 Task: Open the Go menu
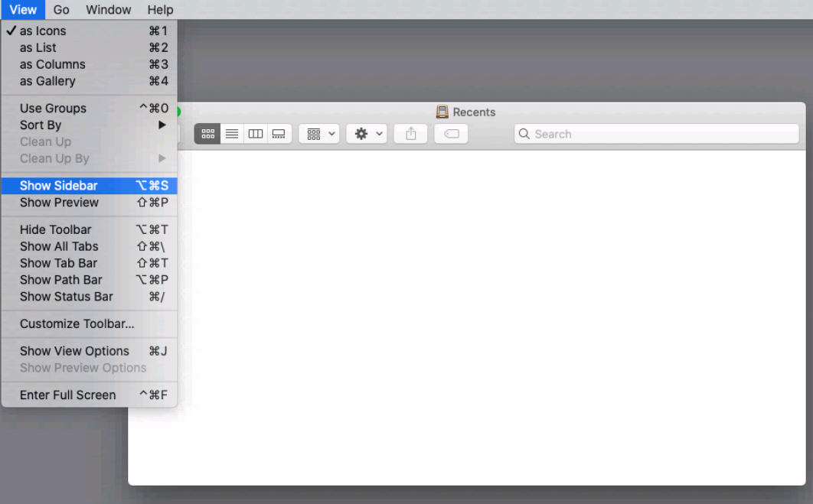[61, 10]
